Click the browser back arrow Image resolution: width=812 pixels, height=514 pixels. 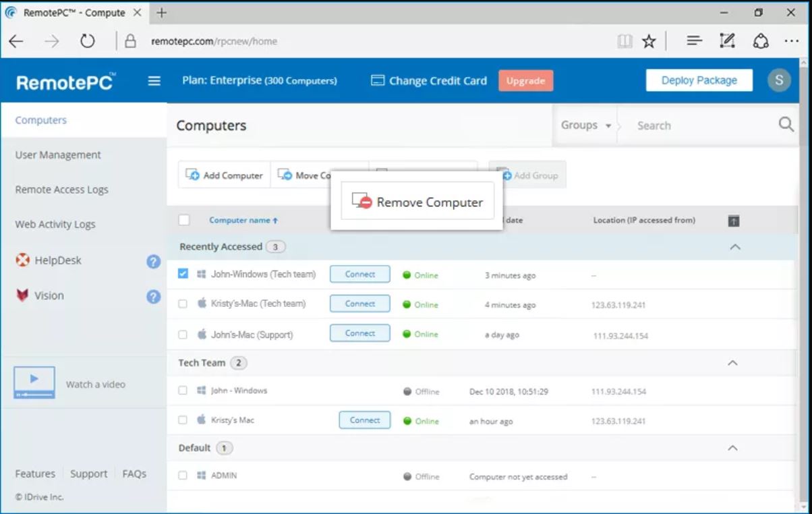click(x=16, y=41)
